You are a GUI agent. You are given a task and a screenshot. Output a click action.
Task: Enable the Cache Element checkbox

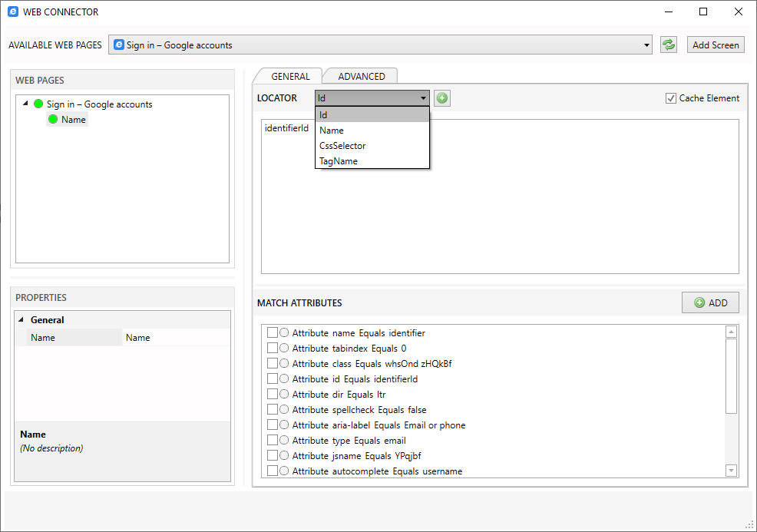(670, 97)
